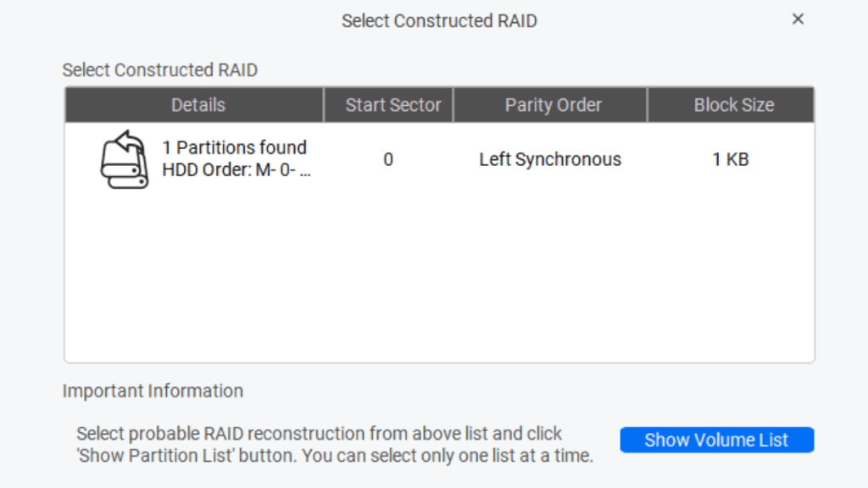Sort by the Details column header
Screen dimensions: 868x488
198,105
